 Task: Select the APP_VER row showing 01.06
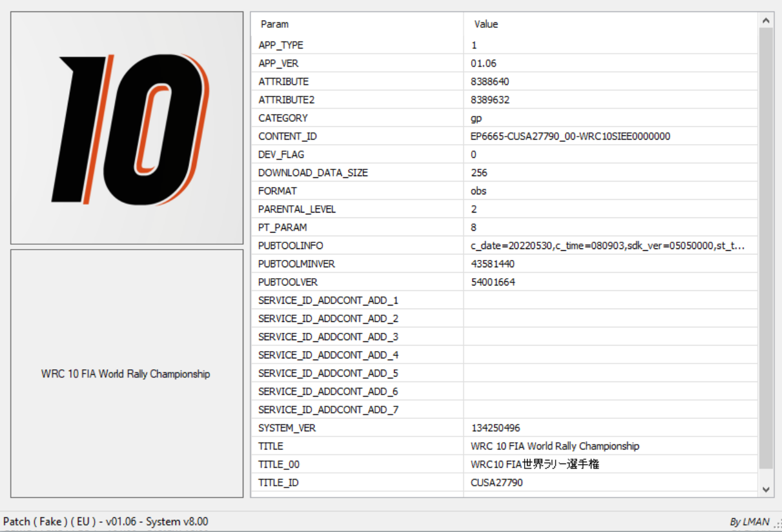[x=364, y=63]
